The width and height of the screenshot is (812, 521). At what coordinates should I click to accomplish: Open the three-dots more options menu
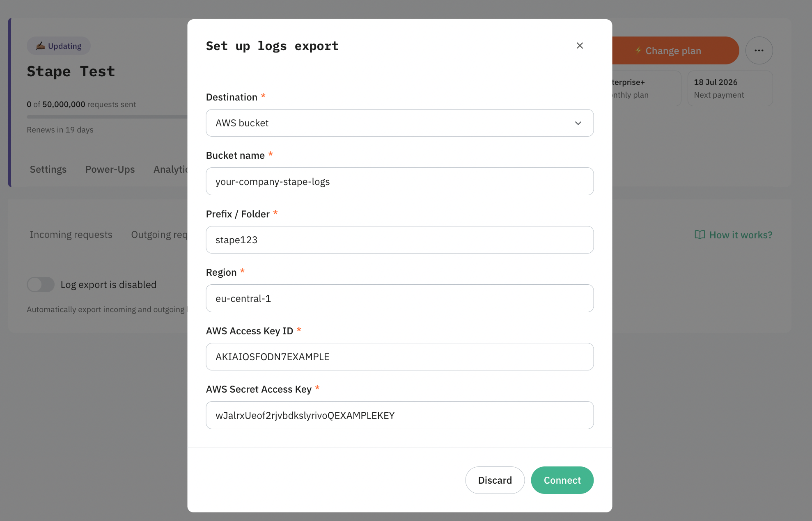pos(759,50)
